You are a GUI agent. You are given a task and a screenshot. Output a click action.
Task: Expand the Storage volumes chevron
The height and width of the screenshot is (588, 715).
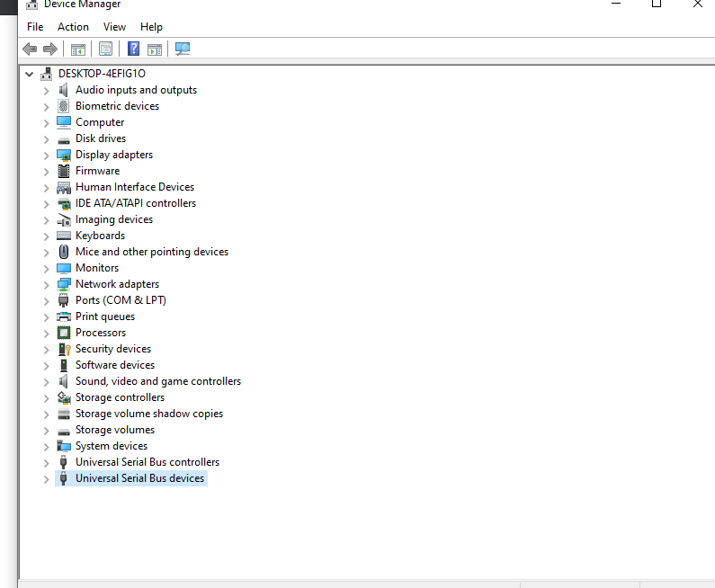[46, 431]
